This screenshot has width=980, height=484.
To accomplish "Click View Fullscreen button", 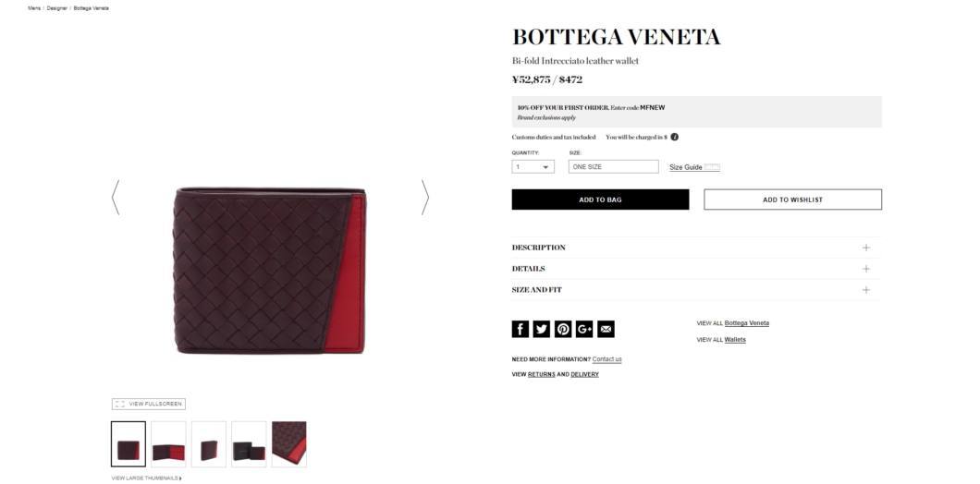I will 149,404.
